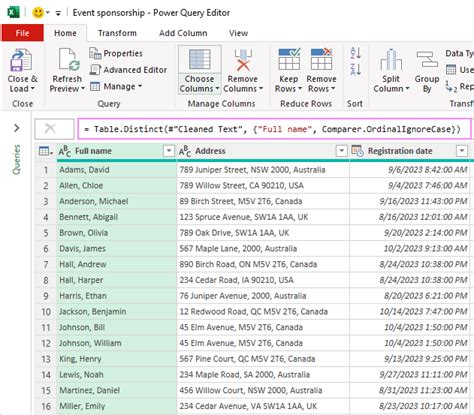Click Use First Row as Headers icon
This screenshot has height=415, width=474.
451,70
